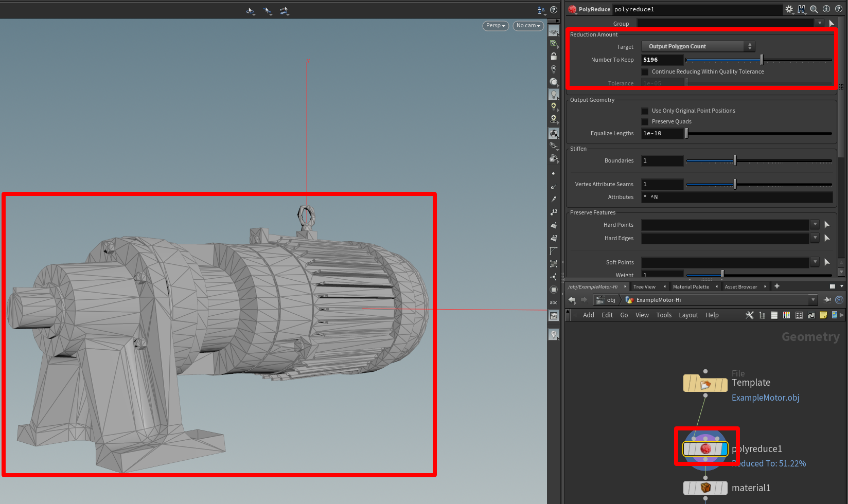Click the obj segment in the path bar

(611, 300)
